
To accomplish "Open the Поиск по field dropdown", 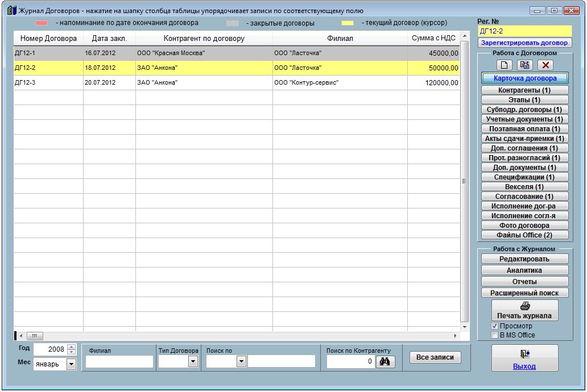I will coord(241,361).
